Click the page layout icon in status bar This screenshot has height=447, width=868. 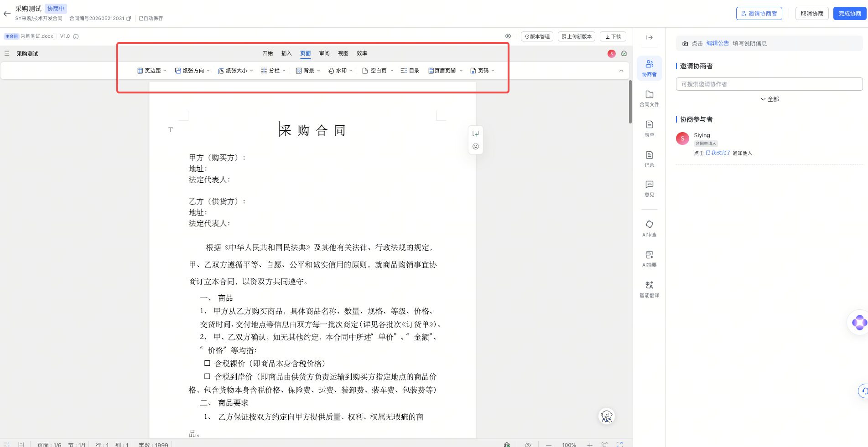tap(21, 445)
